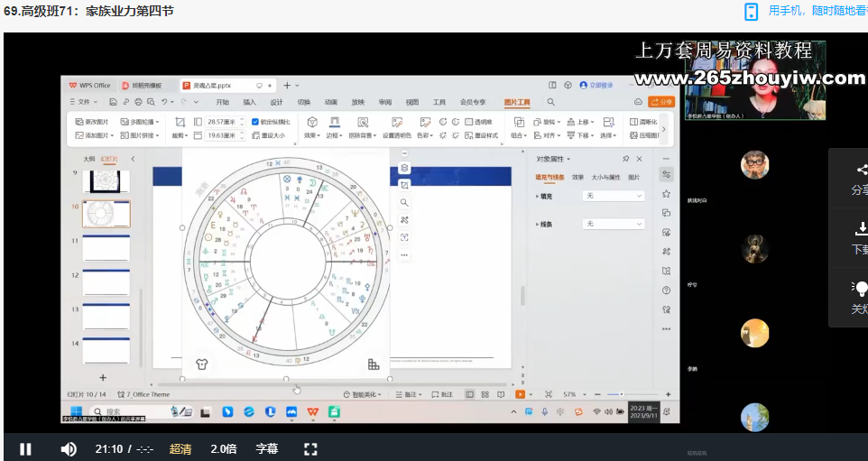Switch to 大小与属性 panel tab
This screenshot has height=461, width=868.
[605, 177]
